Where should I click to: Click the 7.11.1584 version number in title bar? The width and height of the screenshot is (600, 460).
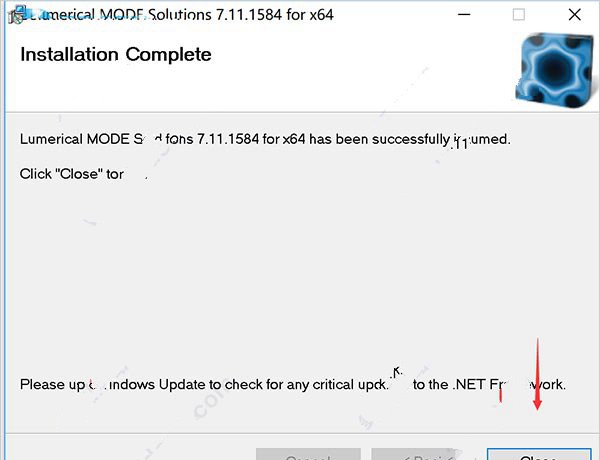[x=249, y=15]
